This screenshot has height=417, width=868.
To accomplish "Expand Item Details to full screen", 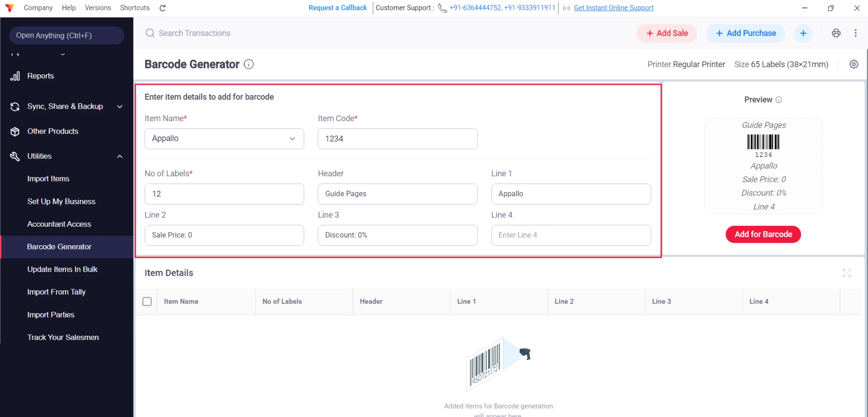I will pyautogui.click(x=847, y=273).
